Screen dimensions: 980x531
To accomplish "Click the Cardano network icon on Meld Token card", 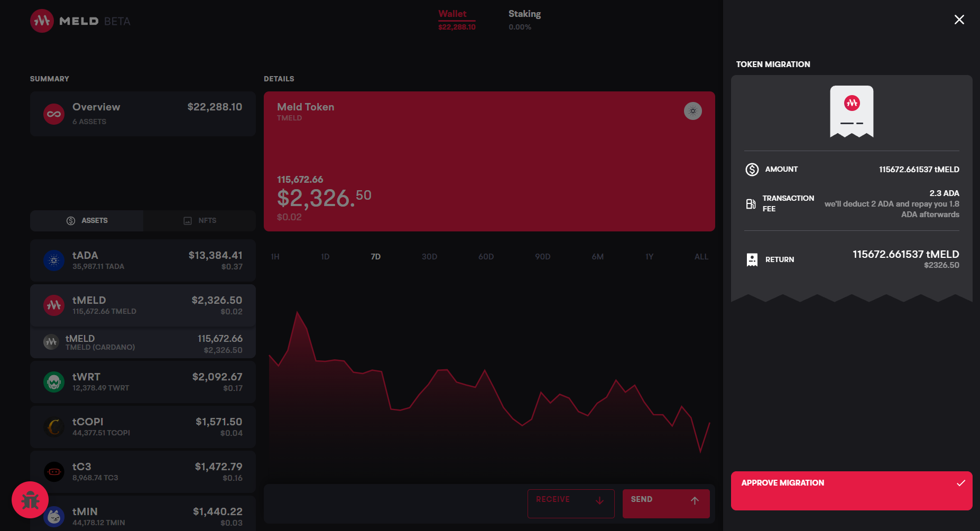I will (692, 111).
